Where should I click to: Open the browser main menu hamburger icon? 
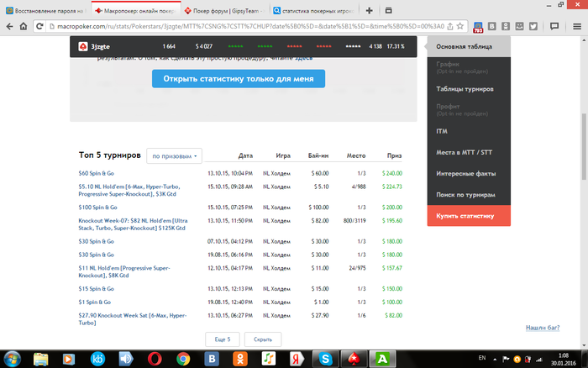point(577,26)
